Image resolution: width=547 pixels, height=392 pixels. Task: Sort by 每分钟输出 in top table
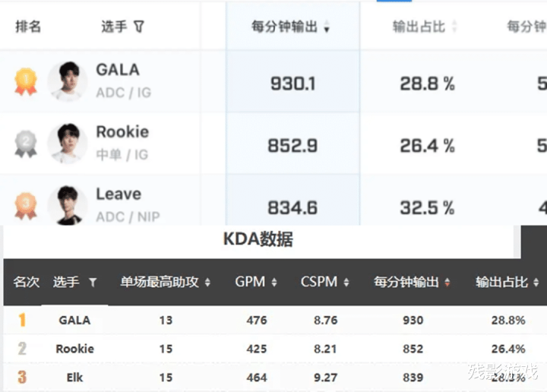327,27
